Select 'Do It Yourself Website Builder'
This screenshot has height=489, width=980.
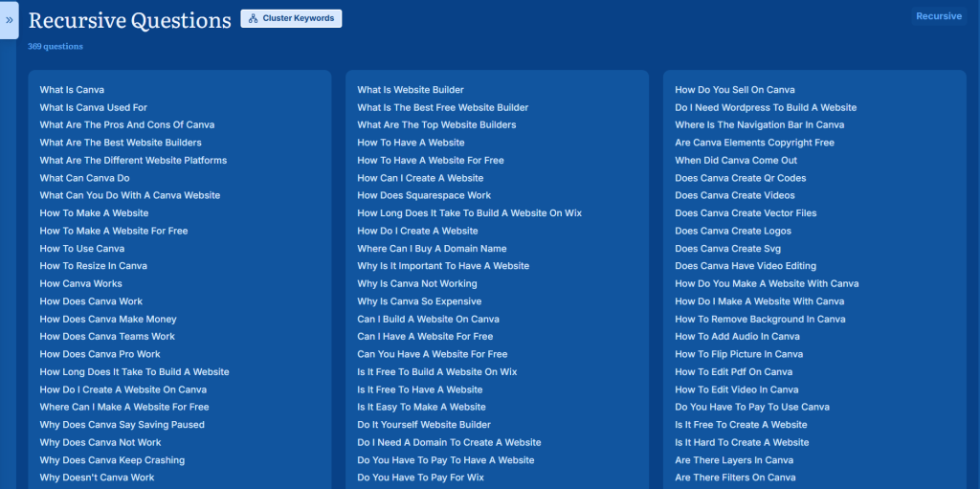click(x=424, y=425)
